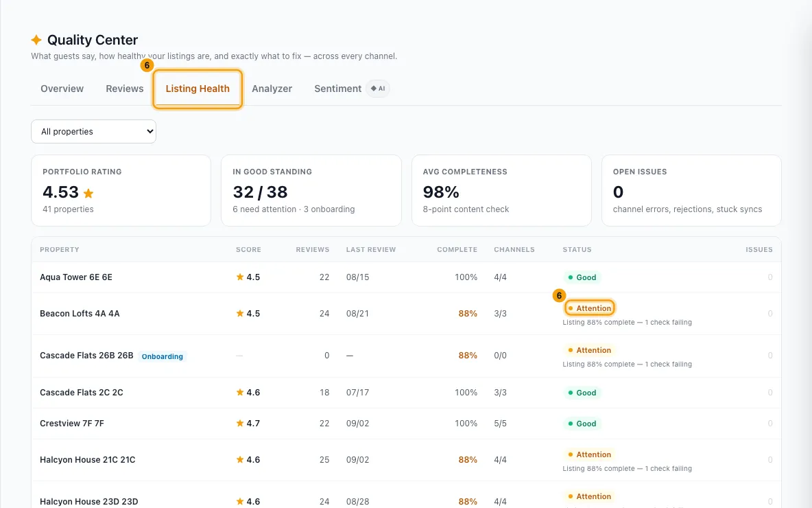Click the In Good Standing card
812x508 pixels.
tap(311, 190)
